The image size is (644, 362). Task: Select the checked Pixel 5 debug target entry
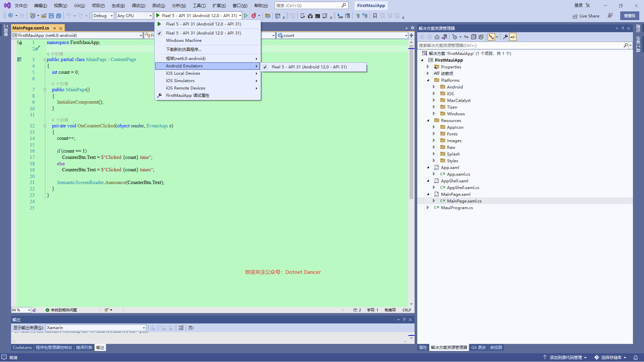[208, 33]
